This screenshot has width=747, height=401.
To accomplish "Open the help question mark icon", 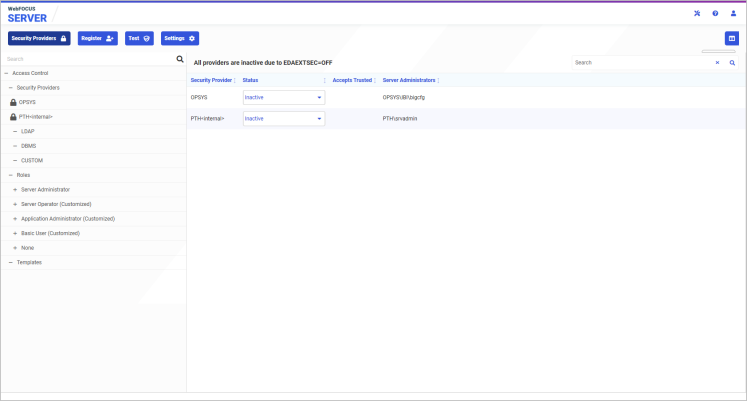I will point(715,13).
